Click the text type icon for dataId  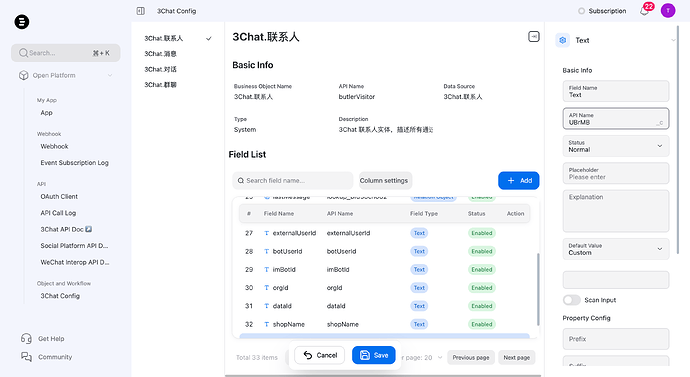266,306
